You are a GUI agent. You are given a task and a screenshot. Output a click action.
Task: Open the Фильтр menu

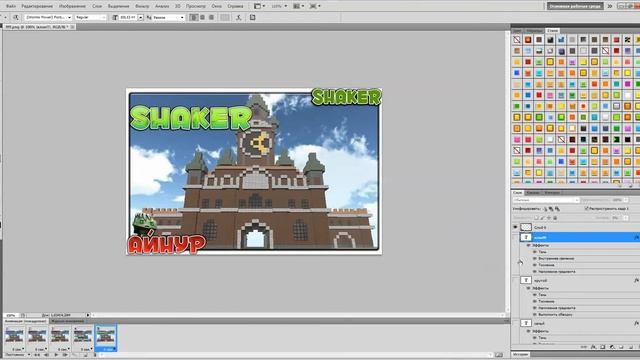coord(142,6)
